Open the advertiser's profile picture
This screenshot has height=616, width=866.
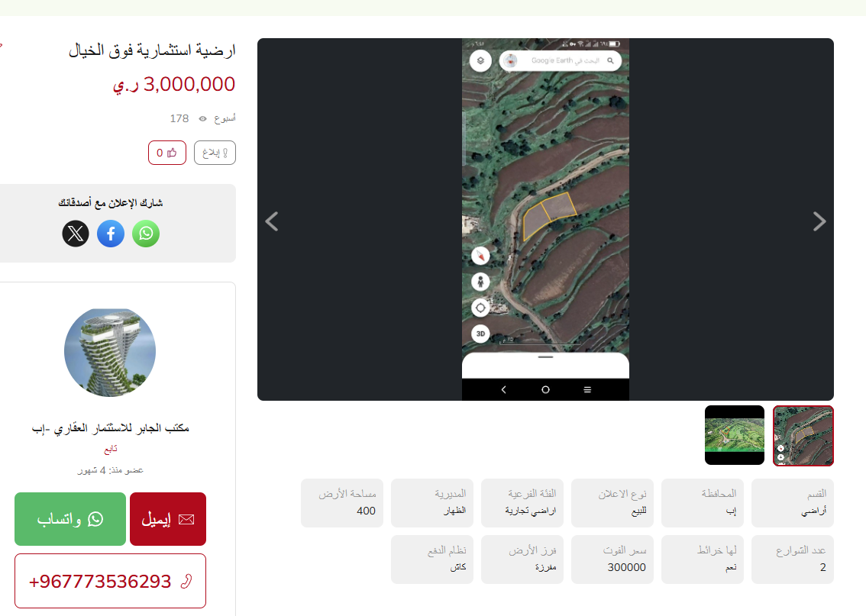pos(110,352)
